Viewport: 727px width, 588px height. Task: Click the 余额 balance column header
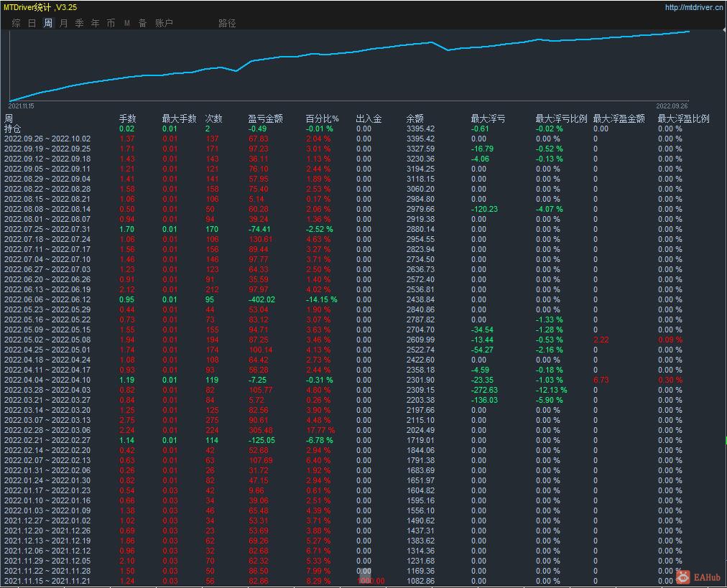pyautogui.click(x=415, y=118)
